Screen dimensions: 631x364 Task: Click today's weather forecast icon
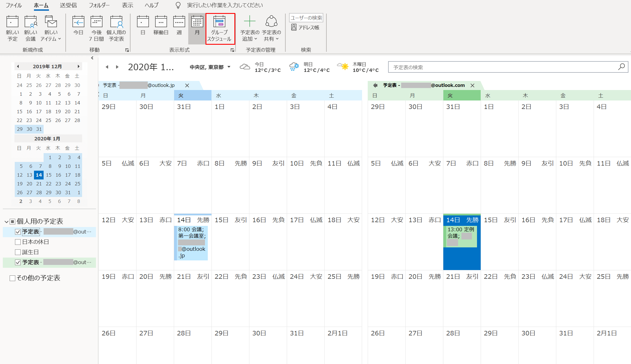(x=245, y=67)
